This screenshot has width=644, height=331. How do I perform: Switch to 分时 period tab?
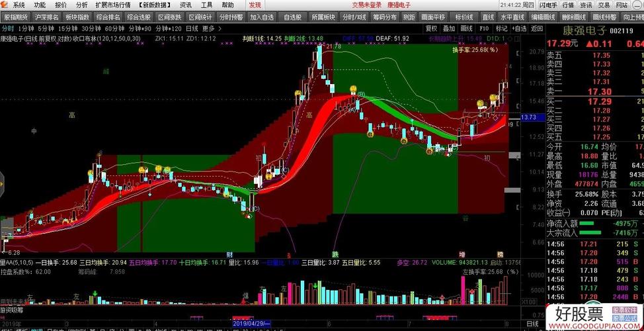click(8, 28)
